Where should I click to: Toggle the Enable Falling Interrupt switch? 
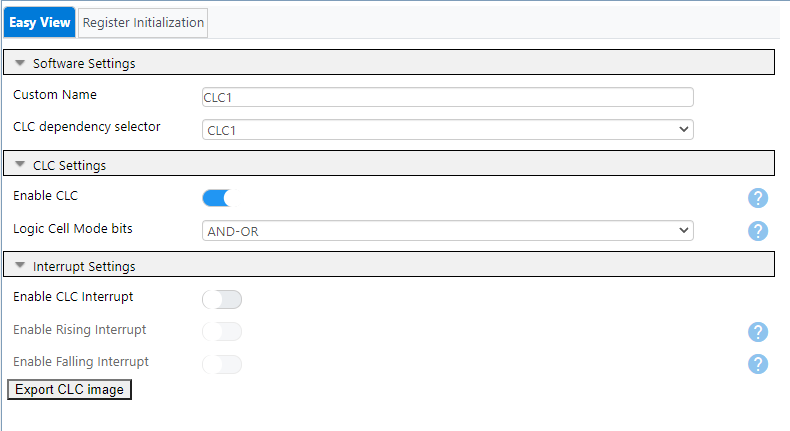pyautogui.click(x=222, y=364)
